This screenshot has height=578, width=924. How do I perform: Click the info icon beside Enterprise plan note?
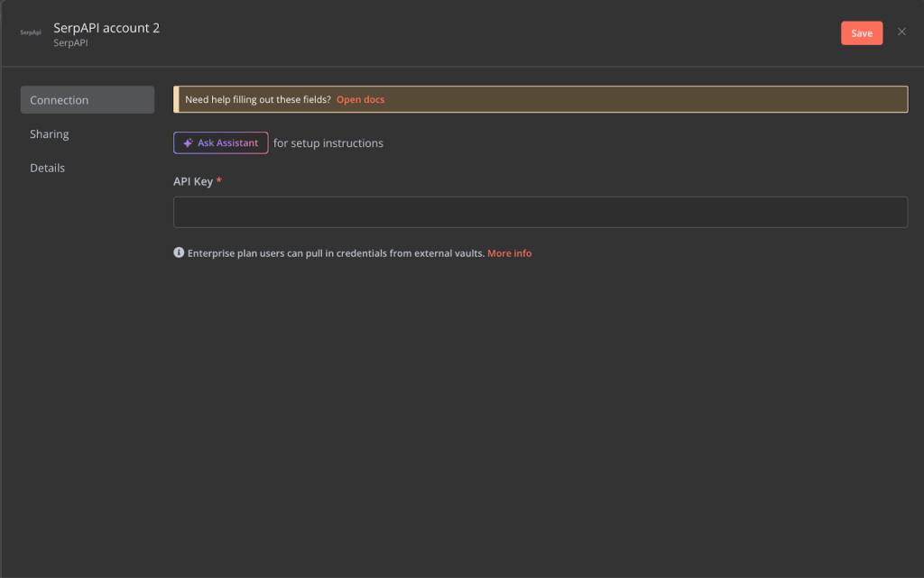(179, 252)
